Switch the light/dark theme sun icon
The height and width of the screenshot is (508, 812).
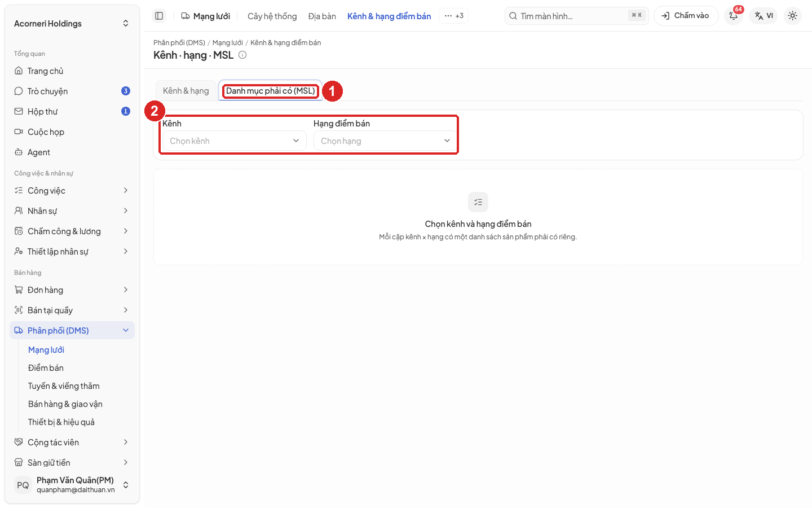click(792, 16)
